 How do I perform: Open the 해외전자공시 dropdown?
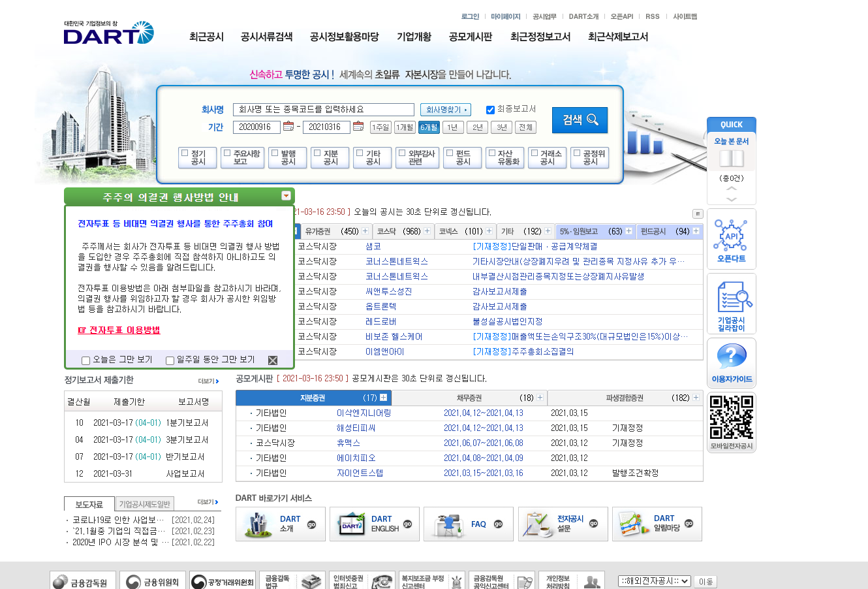tap(655, 581)
